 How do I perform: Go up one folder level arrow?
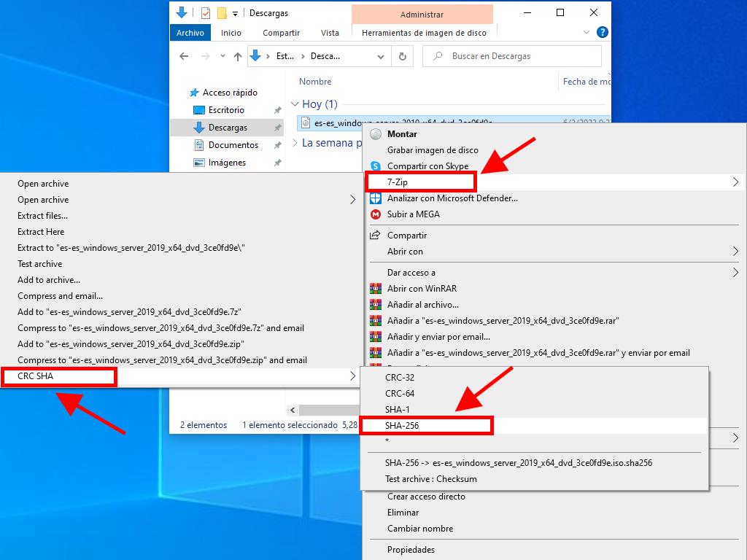point(238,56)
